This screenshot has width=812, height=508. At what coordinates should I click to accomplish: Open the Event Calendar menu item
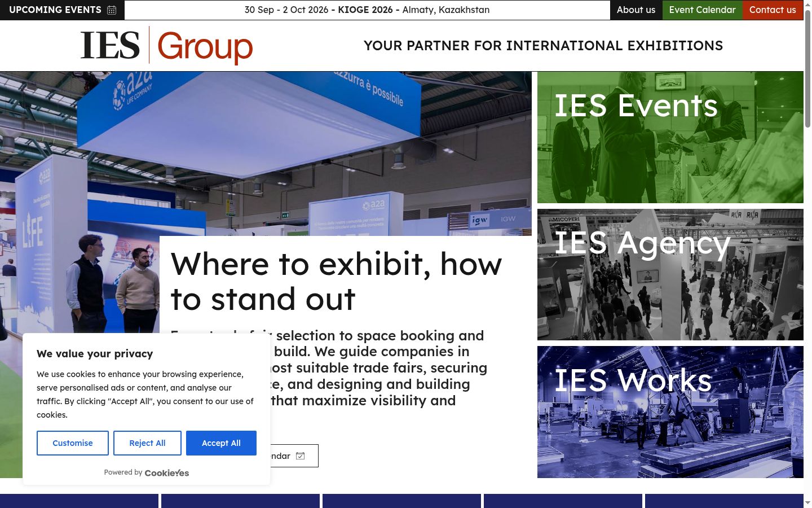[702, 10]
